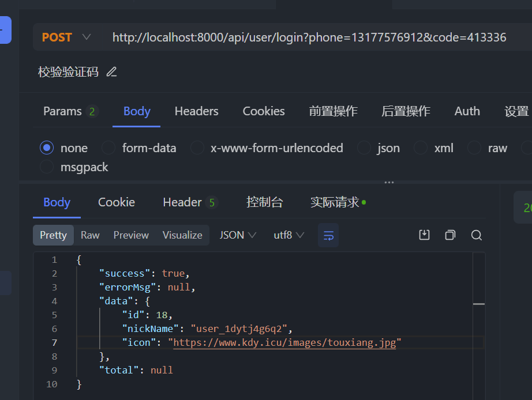Open the request Headers tab
The image size is (532, 400).
click(x=196, y=111)
